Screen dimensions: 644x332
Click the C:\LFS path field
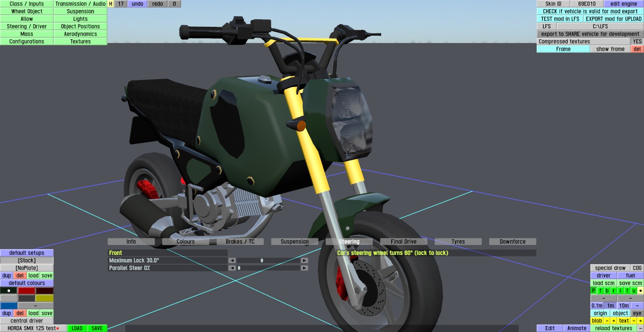point(600,26)
